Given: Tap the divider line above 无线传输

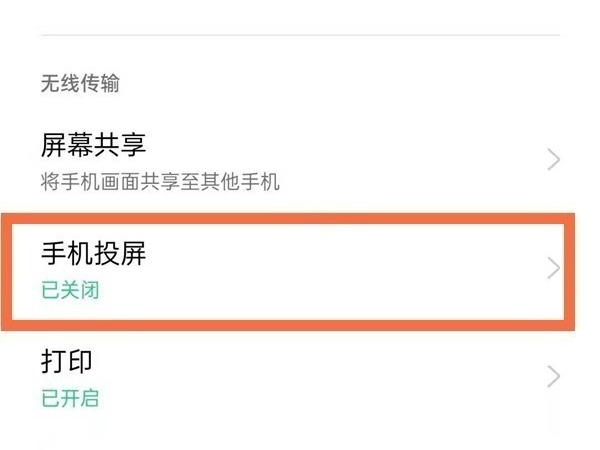Looking at the screenshot, I should [x=300, y=36].
